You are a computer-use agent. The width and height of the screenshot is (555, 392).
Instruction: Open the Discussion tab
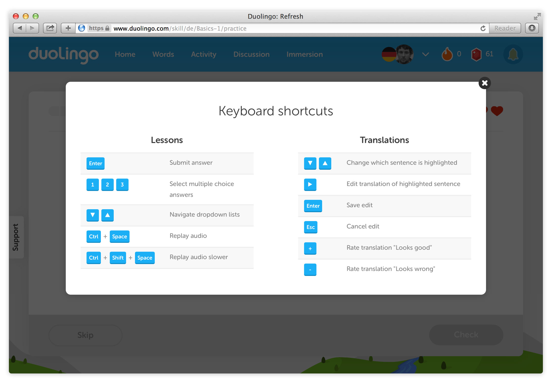click(x=251, y=54)
